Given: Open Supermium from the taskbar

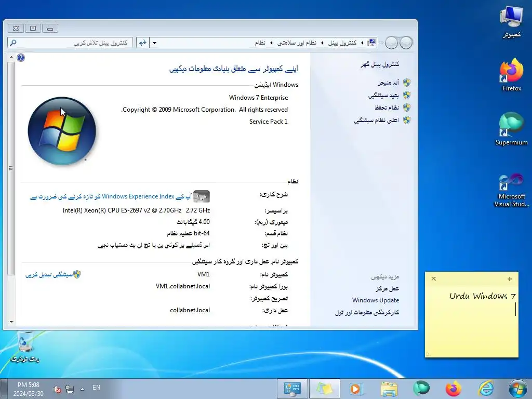Looking at the screenshot, I should pos(421,389).
